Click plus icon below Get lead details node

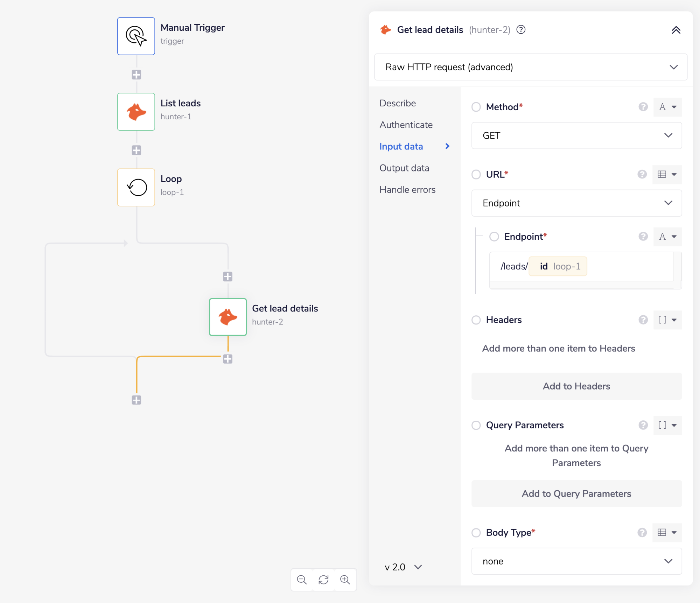[x=227, y=359]
